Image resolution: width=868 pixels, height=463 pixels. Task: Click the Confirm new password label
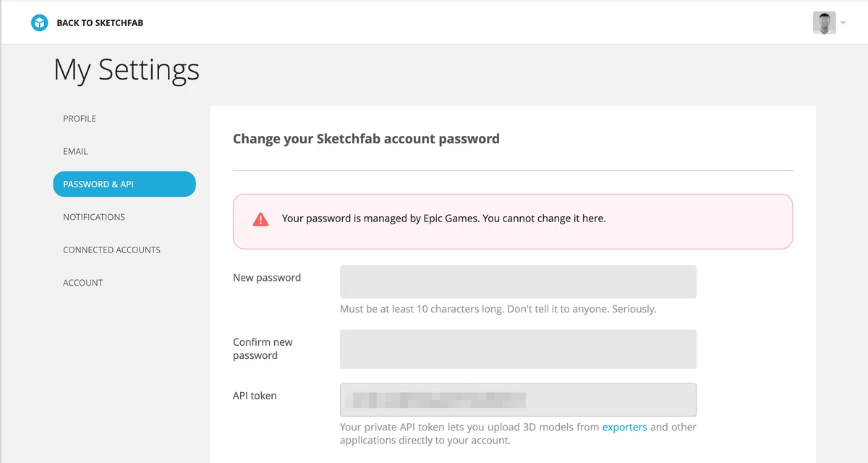click(263, 349)
